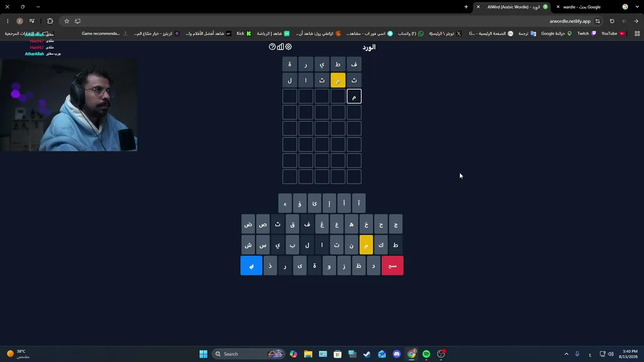Open Outlook from the taskbar

point(382,354)
